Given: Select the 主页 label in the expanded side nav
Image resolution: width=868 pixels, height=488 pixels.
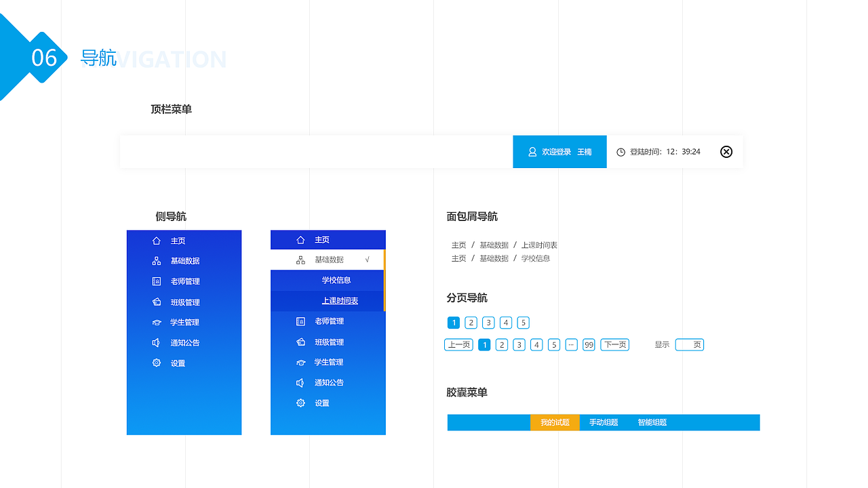Looking at the screenshot, I should [x=322, y=240].
